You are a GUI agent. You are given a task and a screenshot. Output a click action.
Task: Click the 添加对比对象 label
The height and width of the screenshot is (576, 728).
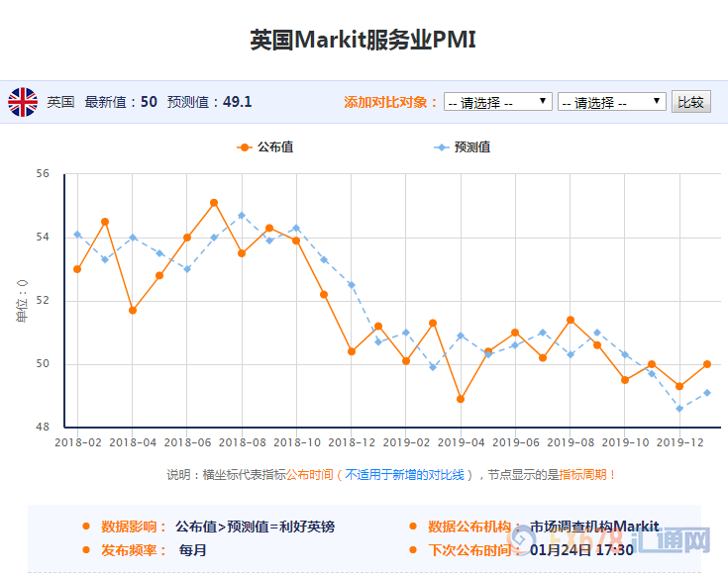[x=390, y=102]
